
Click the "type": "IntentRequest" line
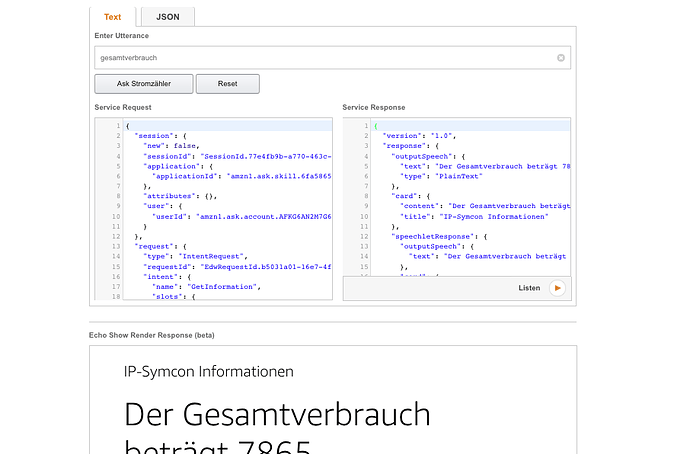tap(195, 256)
